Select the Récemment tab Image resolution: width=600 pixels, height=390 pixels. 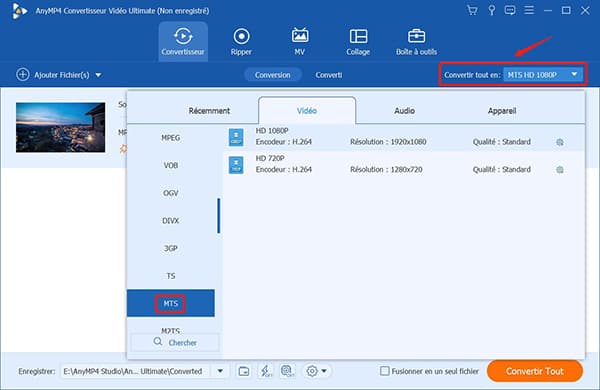click(209, 111)
